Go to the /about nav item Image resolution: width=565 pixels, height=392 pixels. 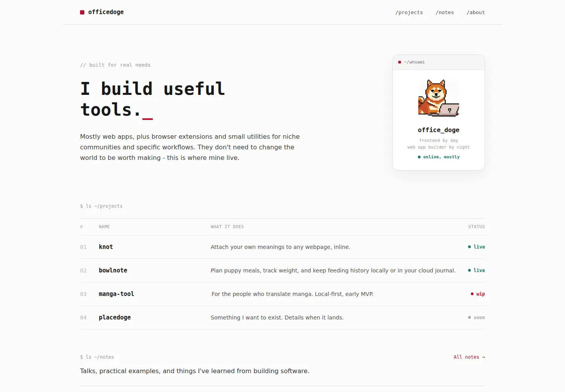[476, 13]
